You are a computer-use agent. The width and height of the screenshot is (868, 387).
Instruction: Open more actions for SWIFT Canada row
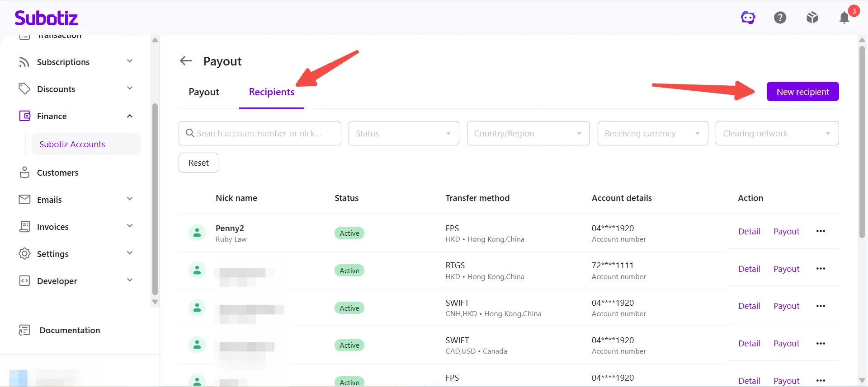pyautogui.click(x=821, y=343)
